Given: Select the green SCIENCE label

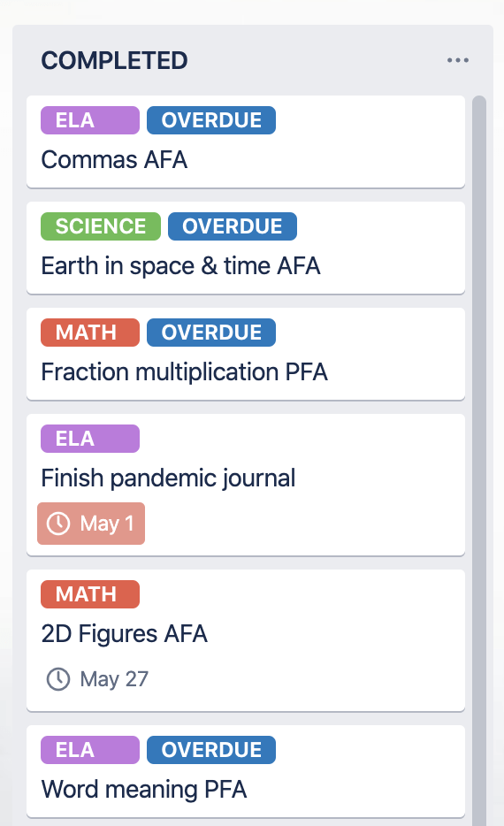Looking at the screenshot, I should tap(101, 226).
